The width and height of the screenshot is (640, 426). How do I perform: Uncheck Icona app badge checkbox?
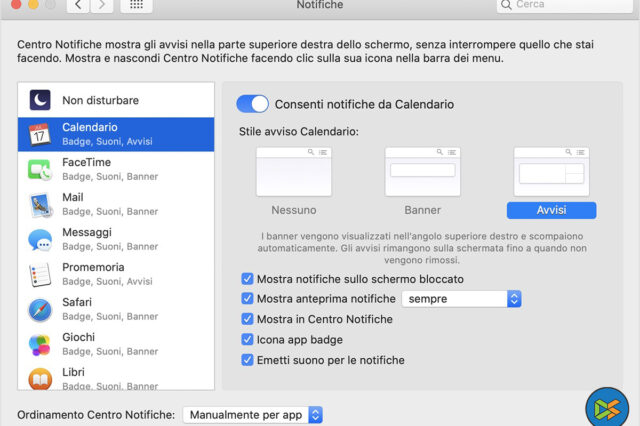247,339
